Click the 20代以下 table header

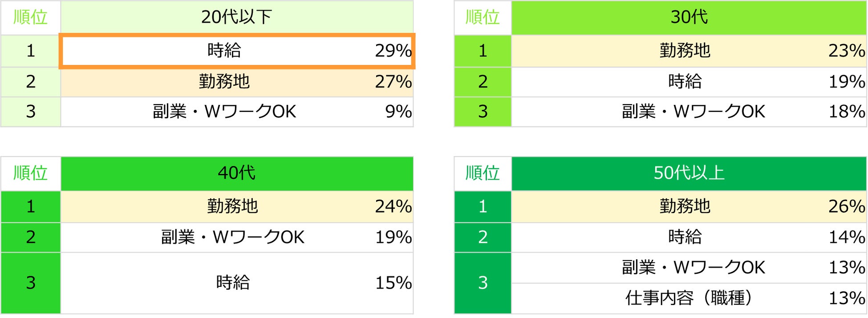(x=236, y=17)
